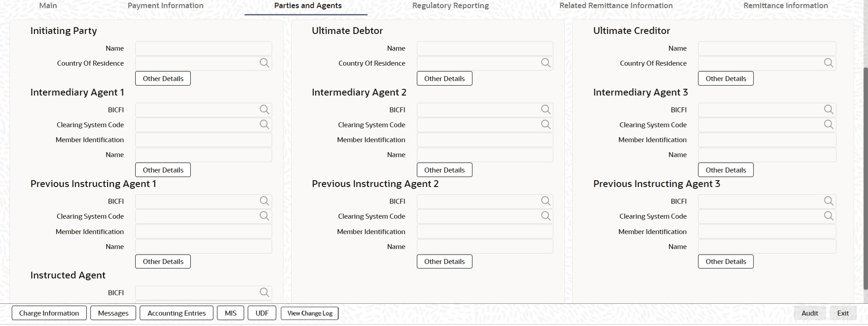Search BICFI for Intermediary Agent 3
Screen dimensions: 868x326
(828, 110)
